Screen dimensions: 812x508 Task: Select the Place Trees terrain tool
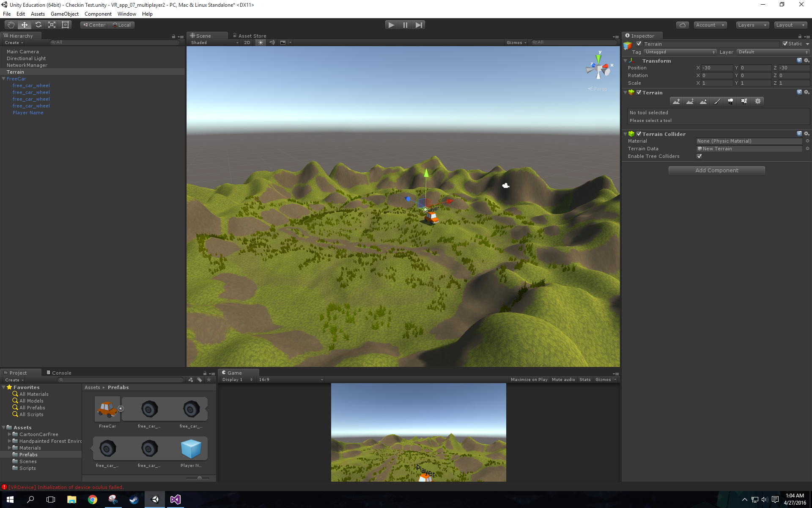[x=730, y=101]
